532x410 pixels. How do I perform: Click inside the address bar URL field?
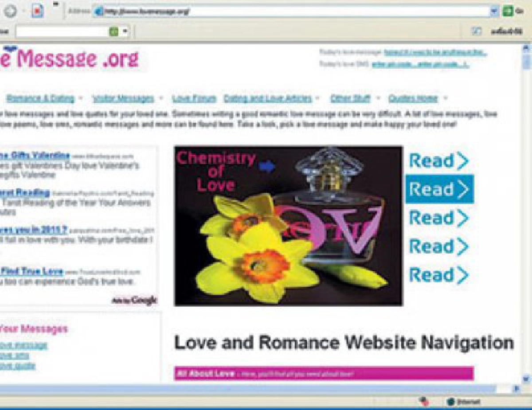296,12
